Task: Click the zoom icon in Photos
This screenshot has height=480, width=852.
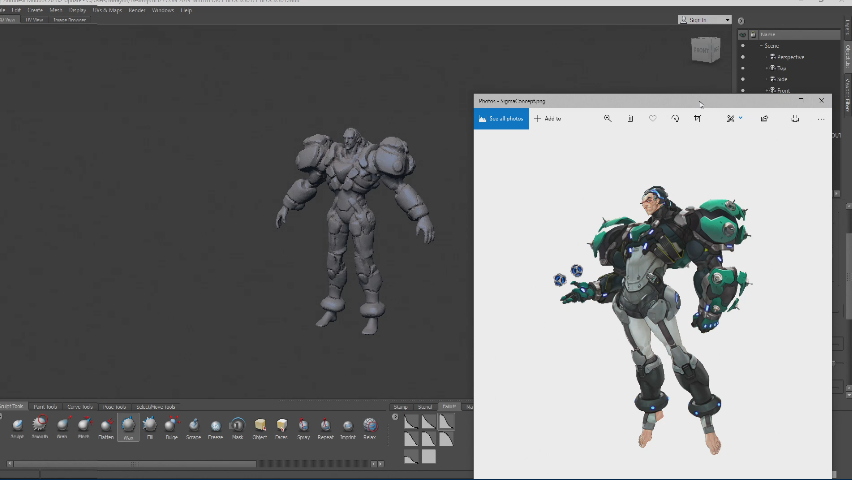Action: pos(607,119)
